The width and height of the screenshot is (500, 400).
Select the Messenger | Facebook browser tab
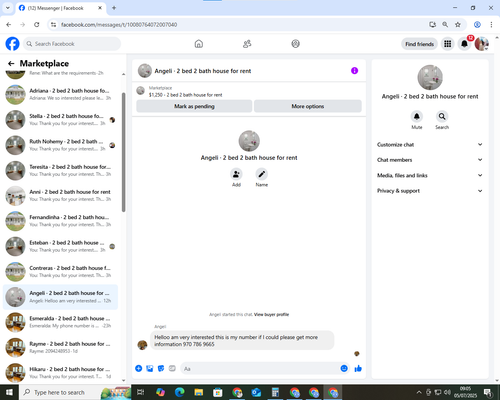[61, 8]
